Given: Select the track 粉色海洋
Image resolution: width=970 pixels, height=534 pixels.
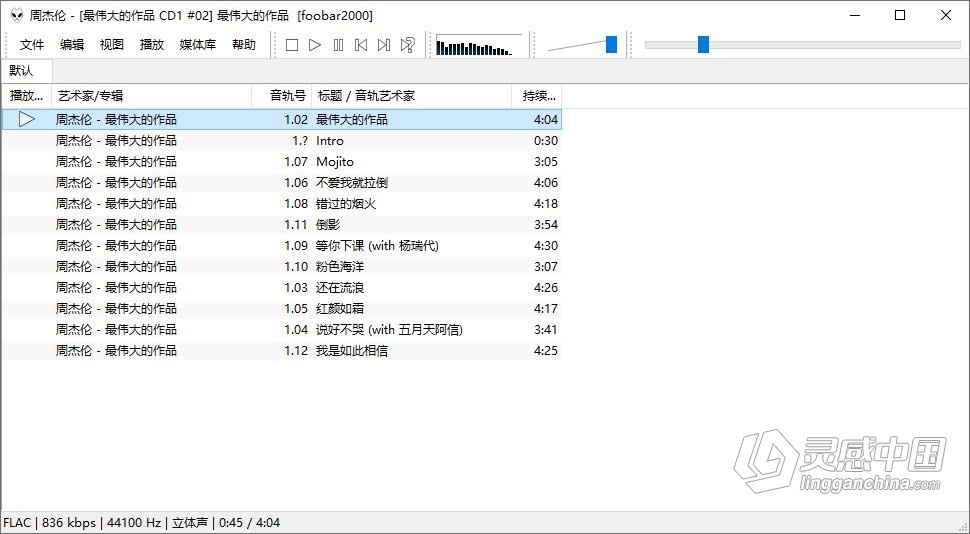Looking at the screenshot, I should pyautogui.click(x=282, y=267).
